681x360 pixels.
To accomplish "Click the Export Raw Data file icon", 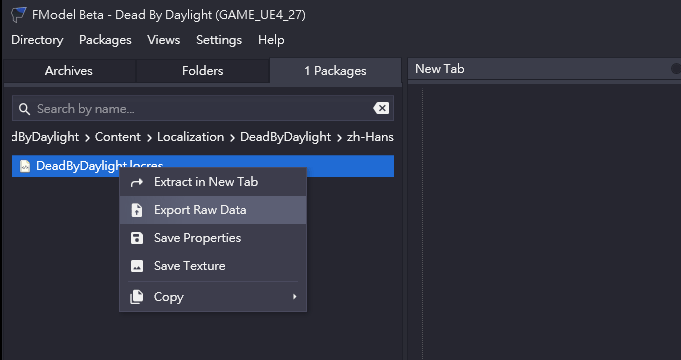I will coord(137,210).
